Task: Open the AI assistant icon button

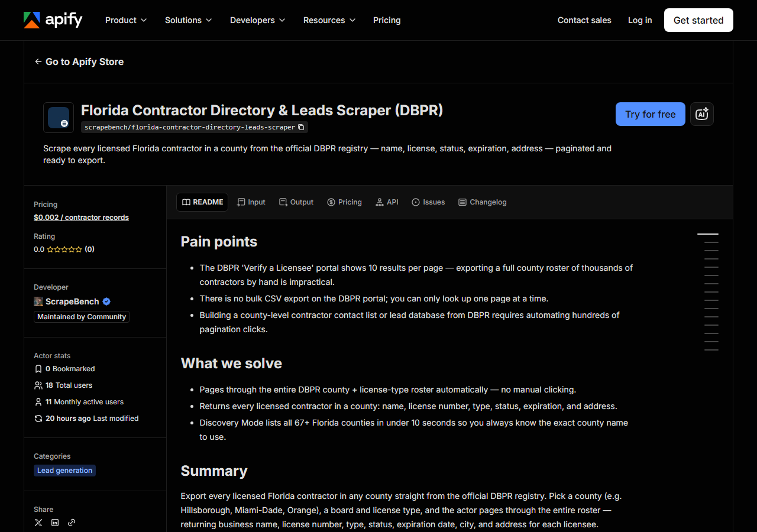Action: (x=702, y=114)
